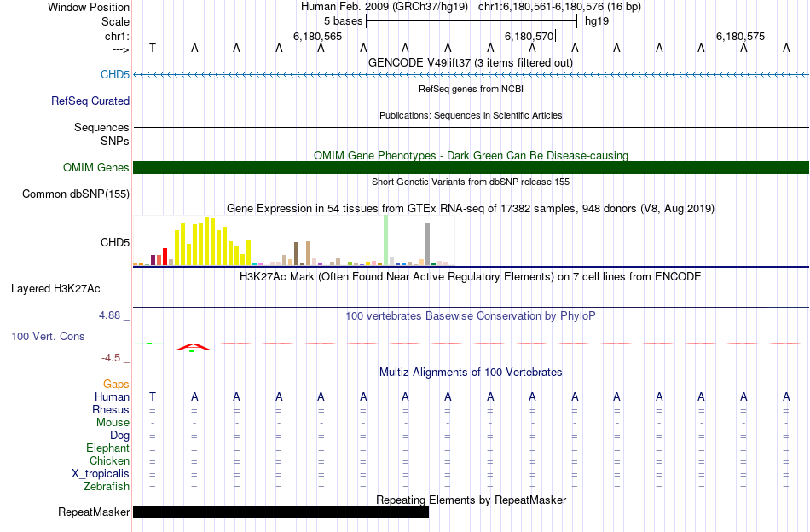810x532 pixels.
Task: Click the Rhesus alignment row label
Action: (111, 409)
